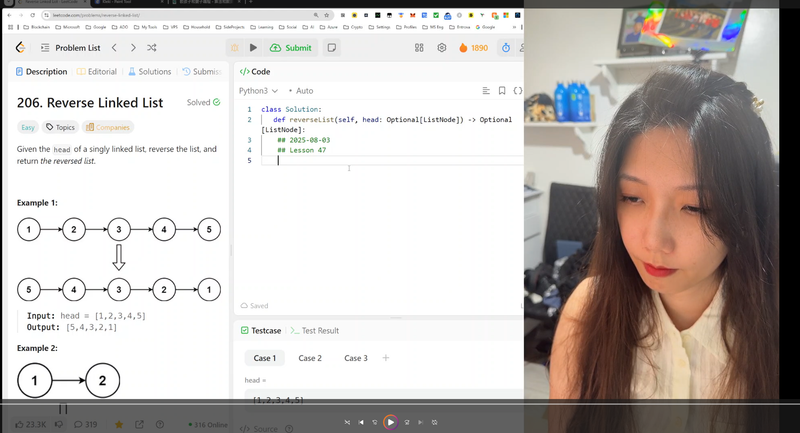Click the streak flame 1890 counter
This screenshot has height=433, width=800.
click(x=474, y=47)
